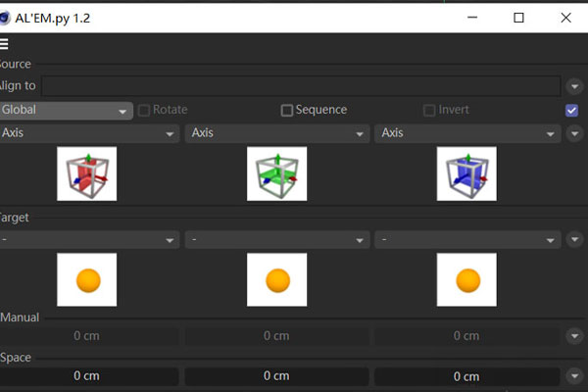
Task: Uncheck the blue checked box beside Invert
Action: [572, 111]
